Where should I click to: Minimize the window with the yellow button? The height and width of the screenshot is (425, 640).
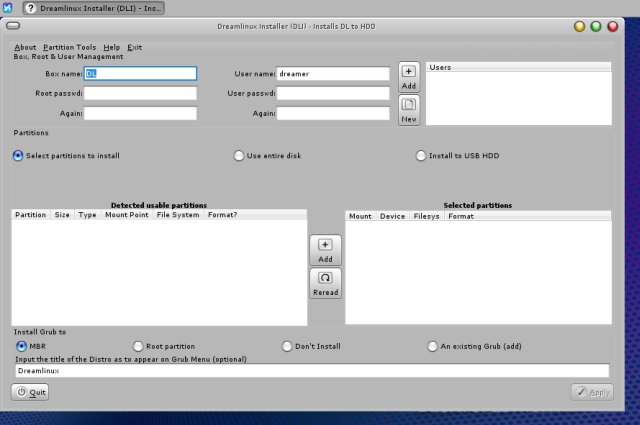(579, 27)
